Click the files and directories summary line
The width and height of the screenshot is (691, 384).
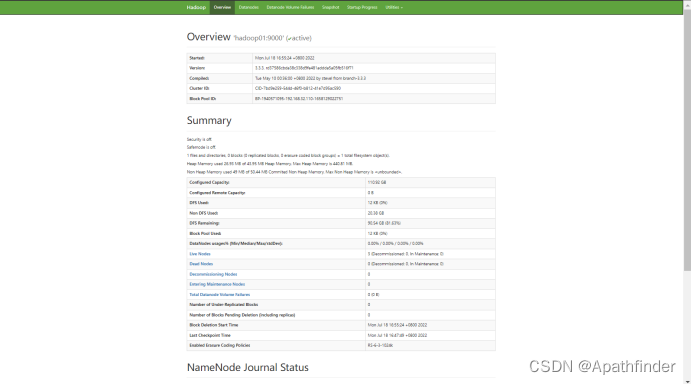click(x=288, y=156)
